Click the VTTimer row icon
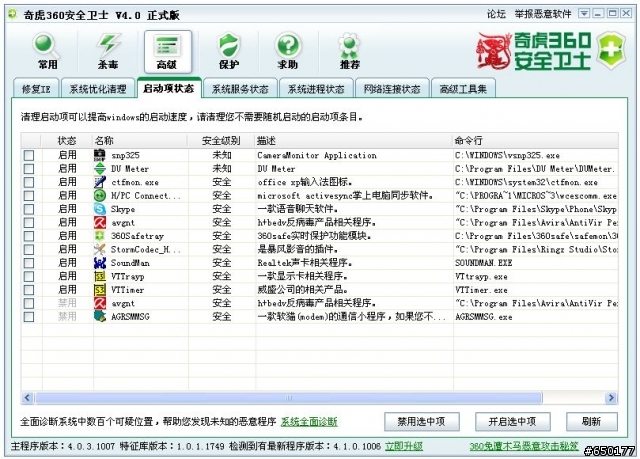Viewport: 640px width, 459px height. tap(100, 290)
